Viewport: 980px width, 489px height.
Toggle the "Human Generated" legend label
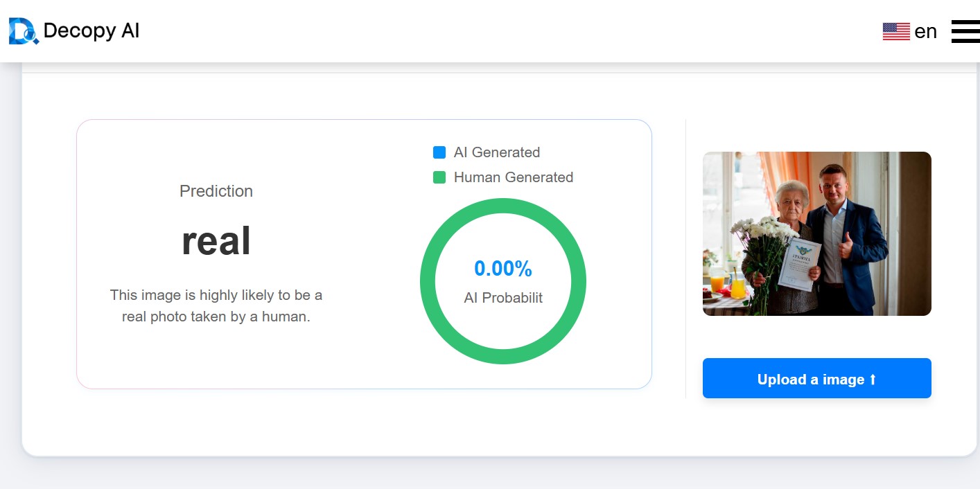(x=513, y=177)
